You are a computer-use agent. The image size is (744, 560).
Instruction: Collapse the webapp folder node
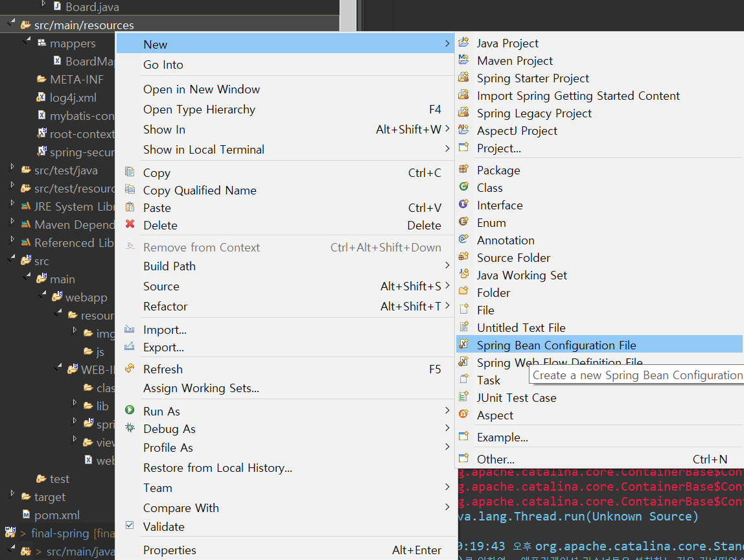(x=43, y=294)
